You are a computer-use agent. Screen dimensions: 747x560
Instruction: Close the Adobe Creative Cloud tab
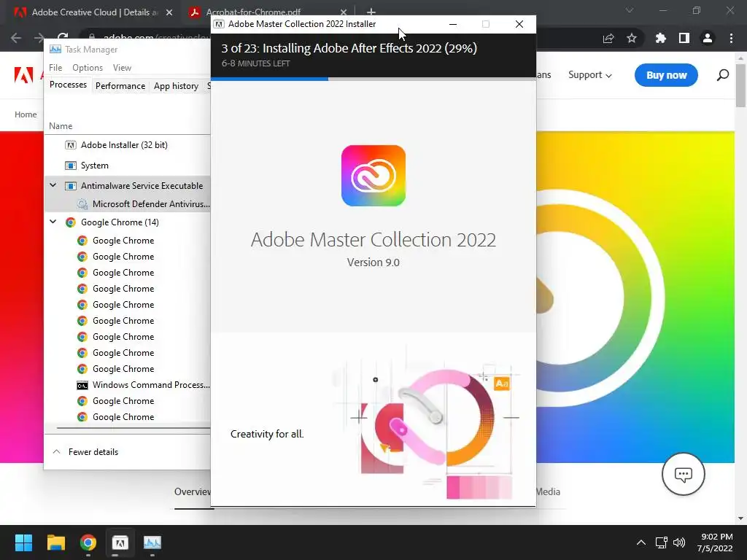click(169, 13)
